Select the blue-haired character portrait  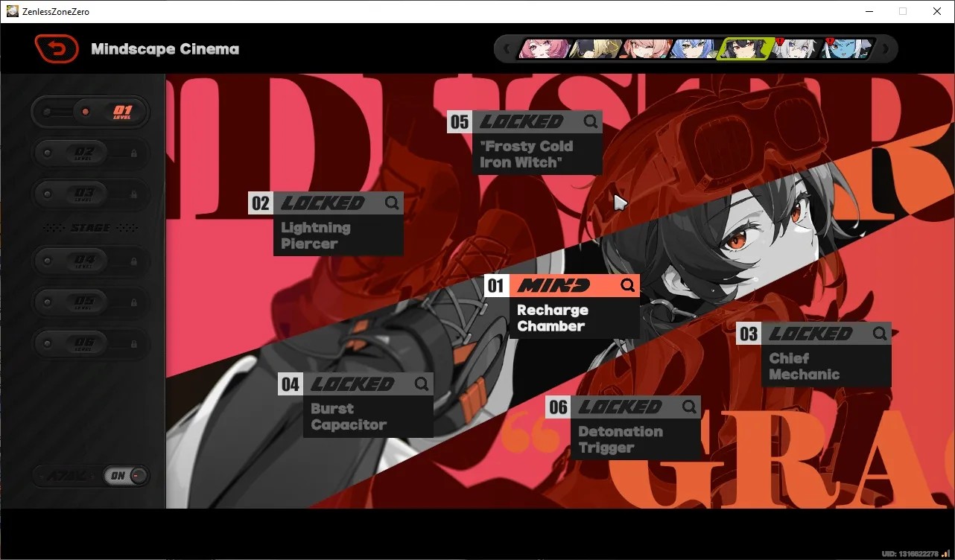click(694, 49)
